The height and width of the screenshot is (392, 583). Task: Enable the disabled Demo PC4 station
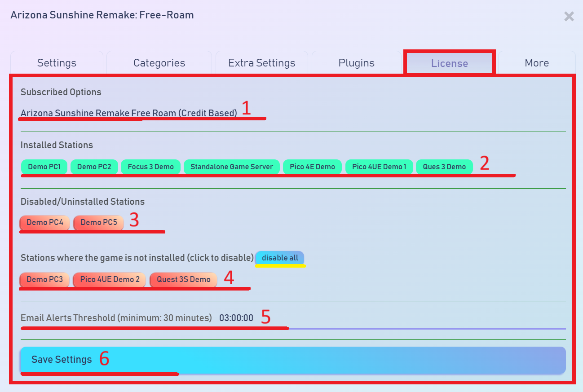[44, 222]
